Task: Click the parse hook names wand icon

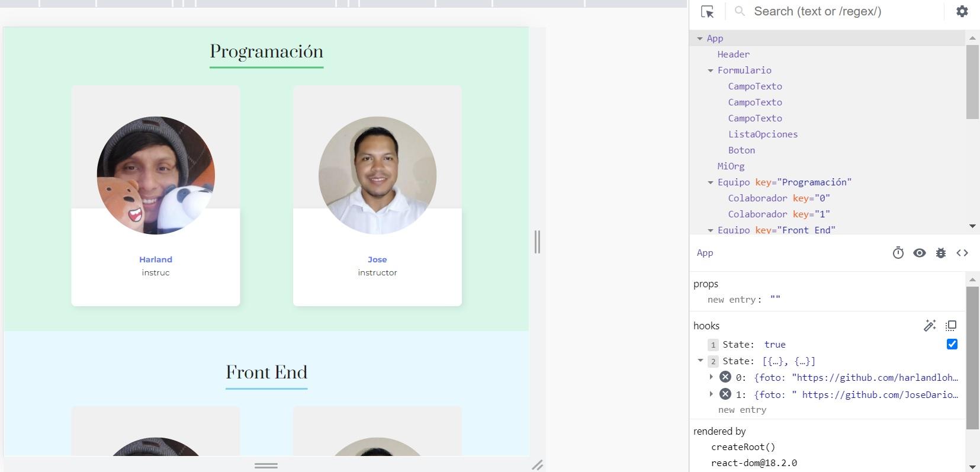Action: click(930, 325)
